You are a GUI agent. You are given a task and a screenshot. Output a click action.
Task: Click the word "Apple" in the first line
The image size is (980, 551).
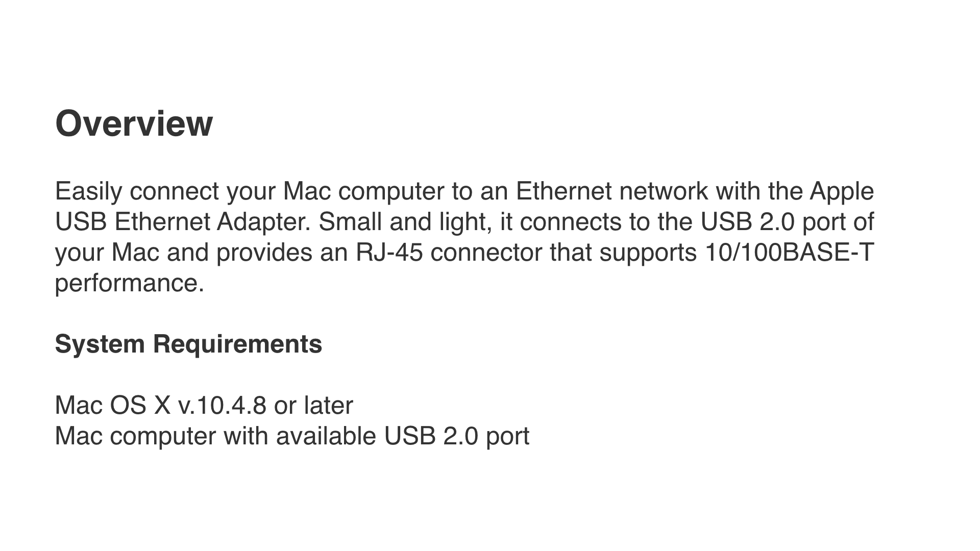pos(842,191)
